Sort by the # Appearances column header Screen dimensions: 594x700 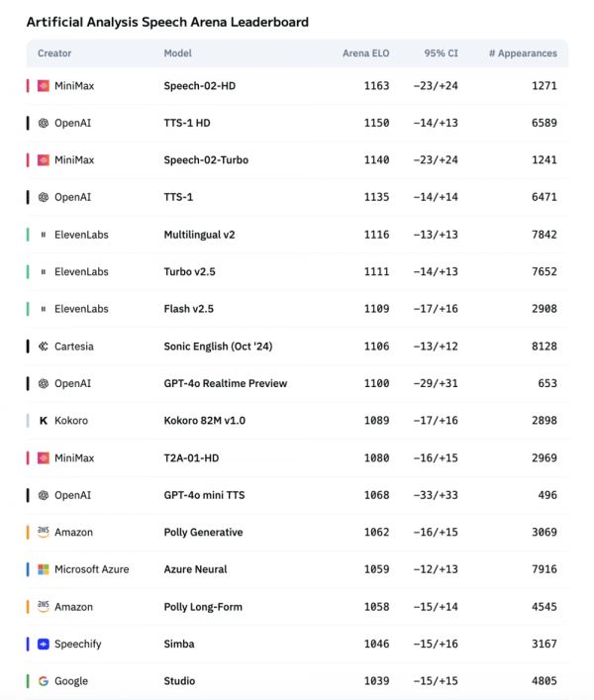pyautogui.click(x=523, y=53)
